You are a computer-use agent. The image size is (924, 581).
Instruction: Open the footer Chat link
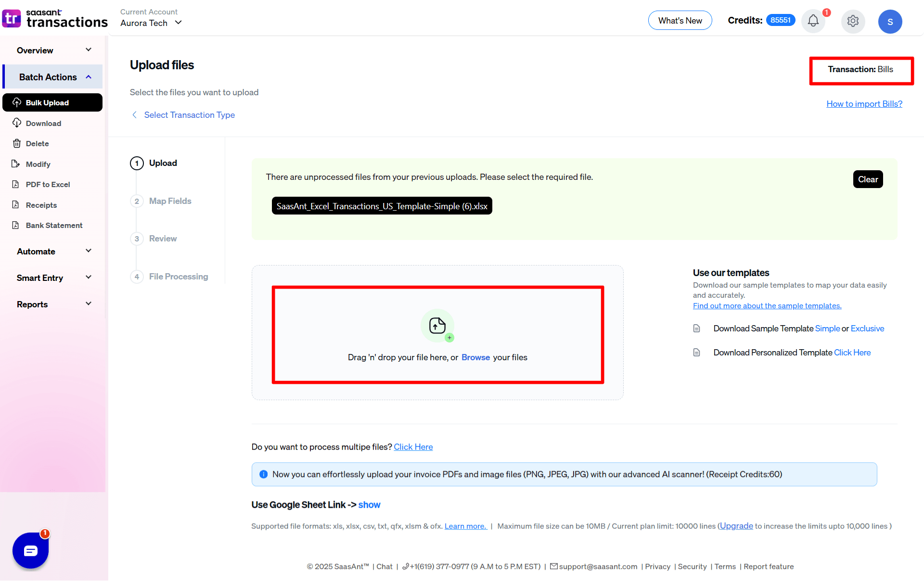coord(384,567)
